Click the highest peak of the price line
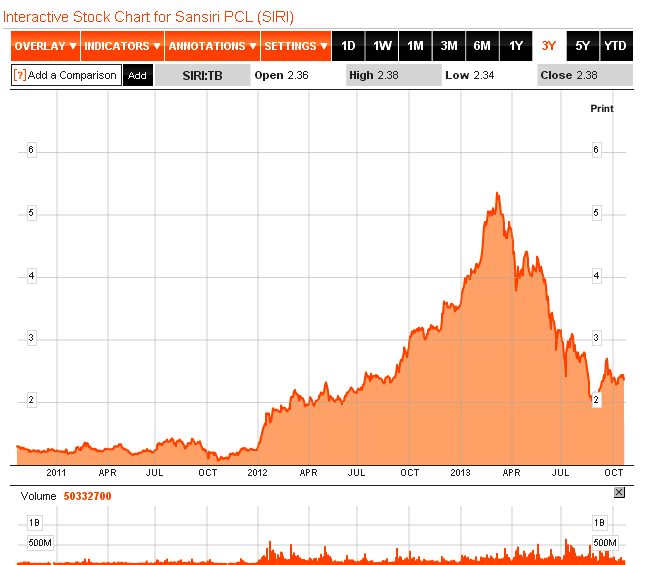The image size is (647, 565). point(498,193)
